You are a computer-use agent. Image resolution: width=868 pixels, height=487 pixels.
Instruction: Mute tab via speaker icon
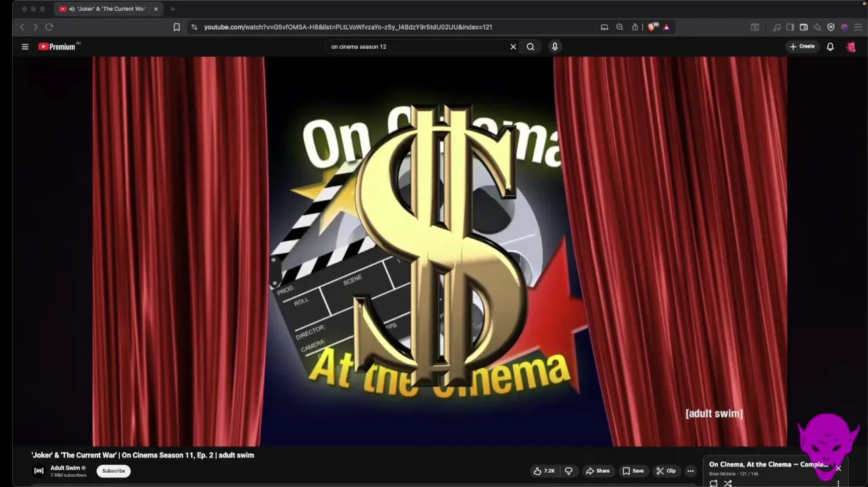tap(72, 9)
